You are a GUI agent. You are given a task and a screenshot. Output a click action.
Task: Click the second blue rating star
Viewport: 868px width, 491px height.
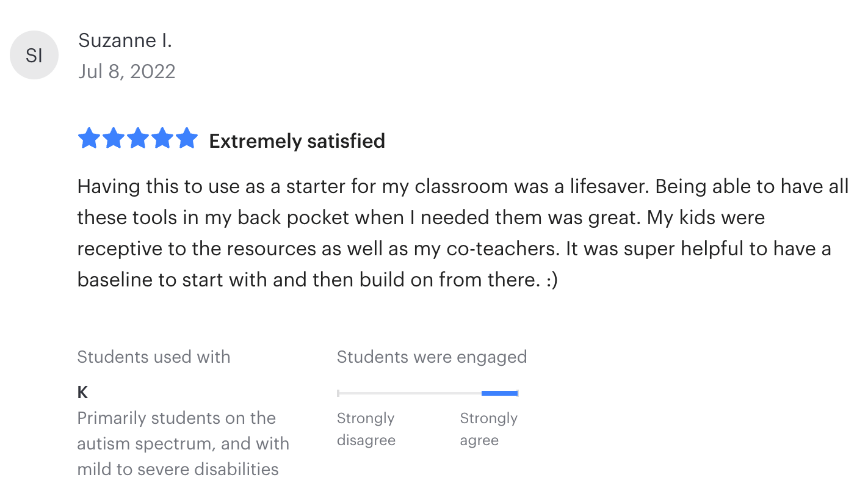pos(114,139)
